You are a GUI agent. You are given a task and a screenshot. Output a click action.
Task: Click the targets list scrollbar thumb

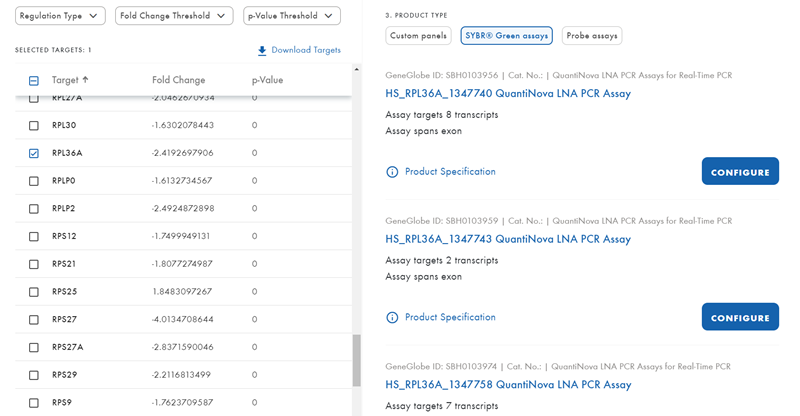coord(356,360)
